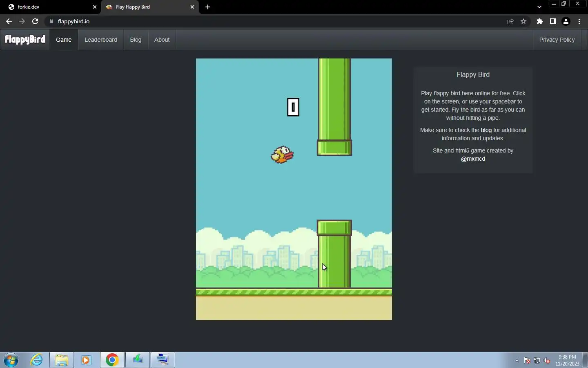Click the top green pipe

pos(334,107)
